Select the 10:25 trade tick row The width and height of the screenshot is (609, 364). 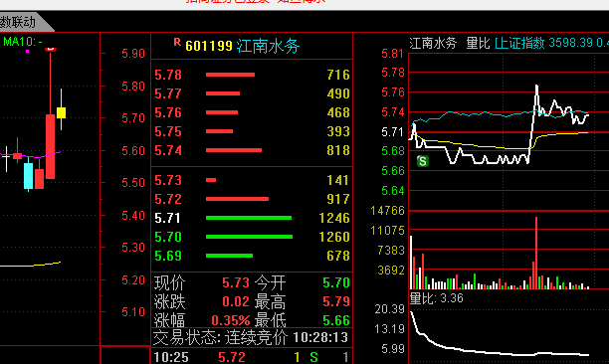click(x=252, y=357)
